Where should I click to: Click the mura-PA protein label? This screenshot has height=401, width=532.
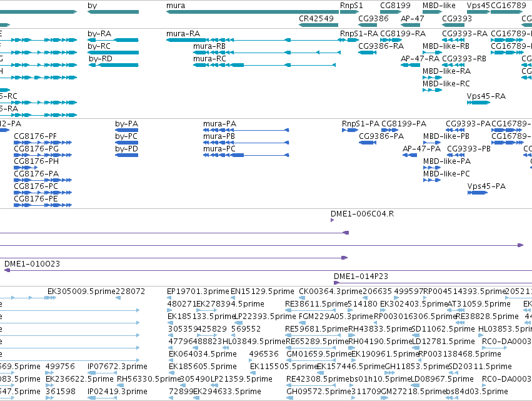pyautogui.click(x=219, y=124)
